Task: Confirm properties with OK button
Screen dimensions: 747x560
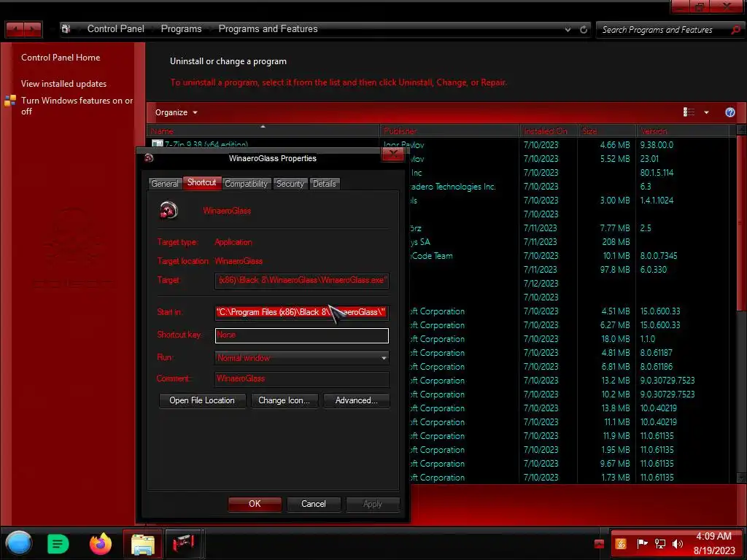Action: click(x=255, y=504)
